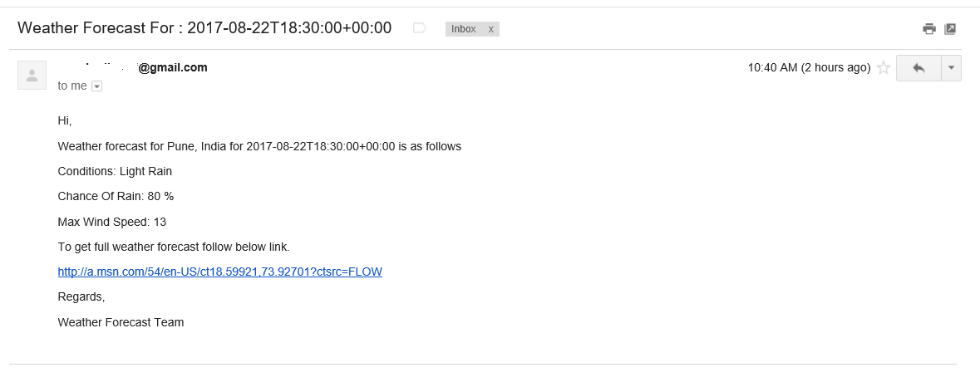Click the sender's profile avatar
Screen dimensions: 980x382
point(32,76)
